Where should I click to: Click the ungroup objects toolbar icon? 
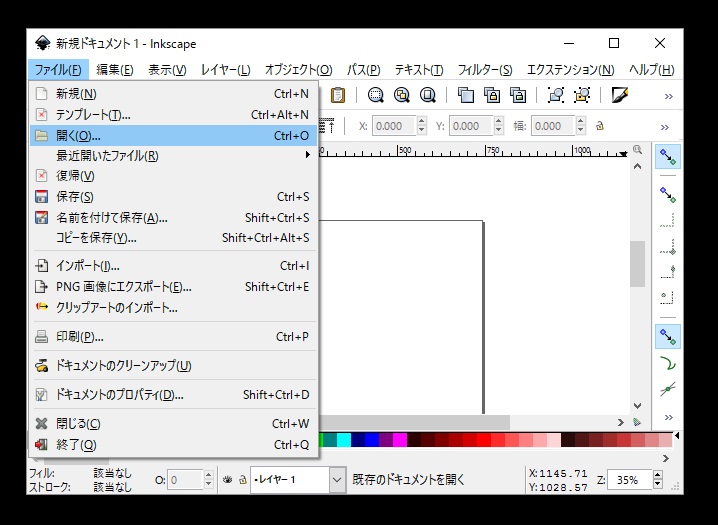tap(582, 95)
